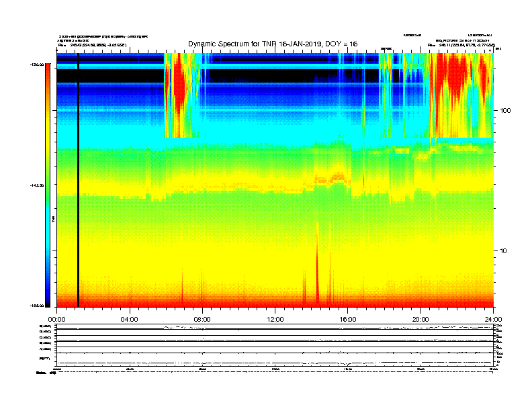Select the 12:00 time axis label
Image resolution: width=532 pixels, height=411 pixels.
275,320
